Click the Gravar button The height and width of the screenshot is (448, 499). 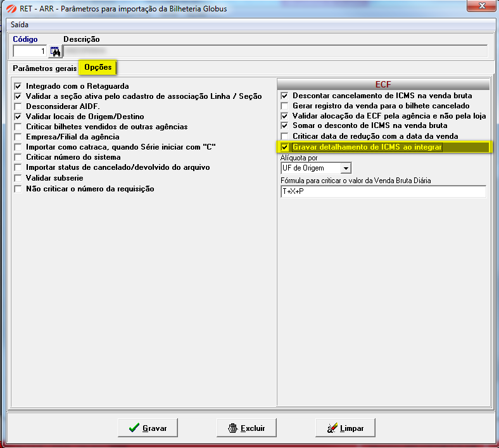tap(148, 428)
